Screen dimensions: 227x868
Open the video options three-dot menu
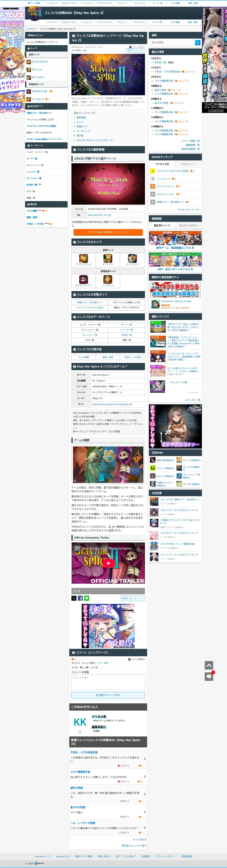(139, 548)
